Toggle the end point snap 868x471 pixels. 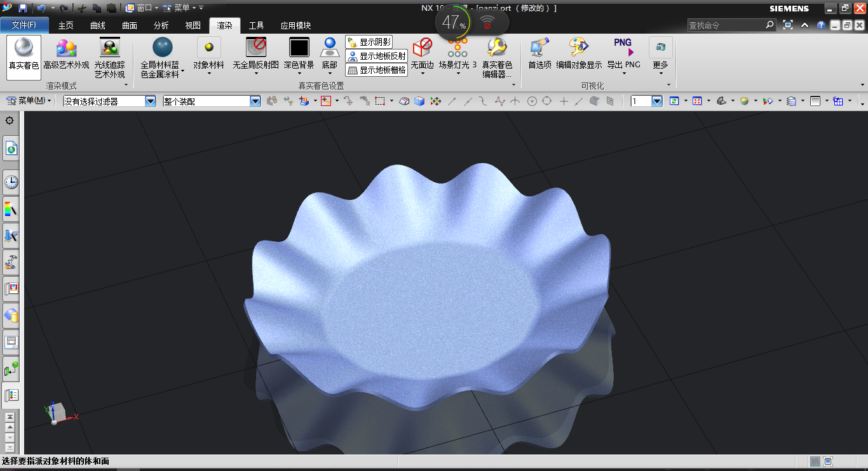(452, 101)
